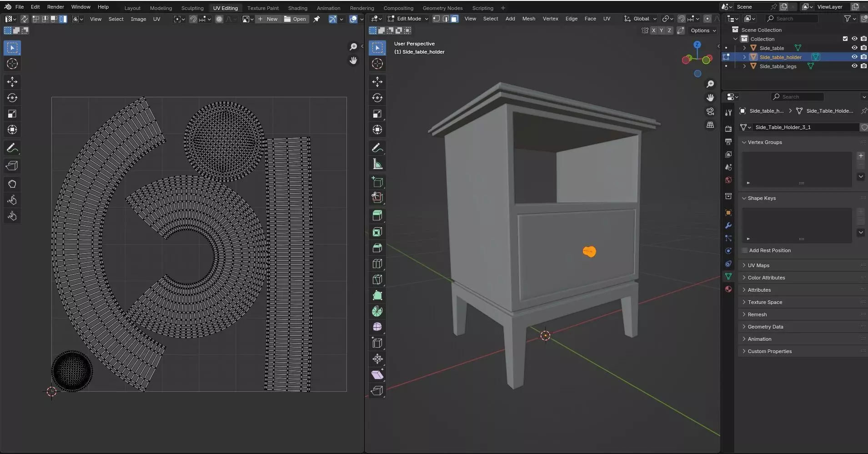
Task: Open the Options dropdown in 3D viewport
Action: coord(703,30)
